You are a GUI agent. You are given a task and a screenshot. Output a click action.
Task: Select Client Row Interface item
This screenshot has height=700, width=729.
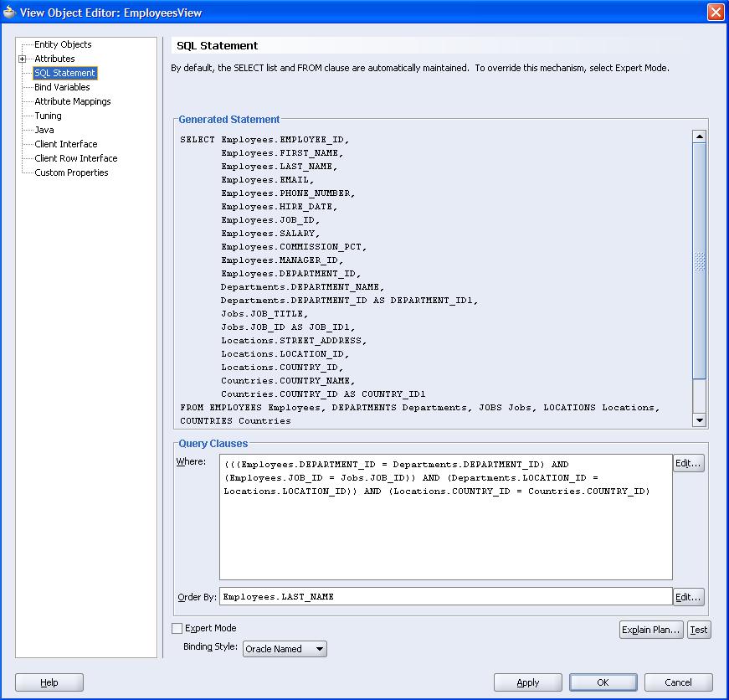(x=75, y=158)
